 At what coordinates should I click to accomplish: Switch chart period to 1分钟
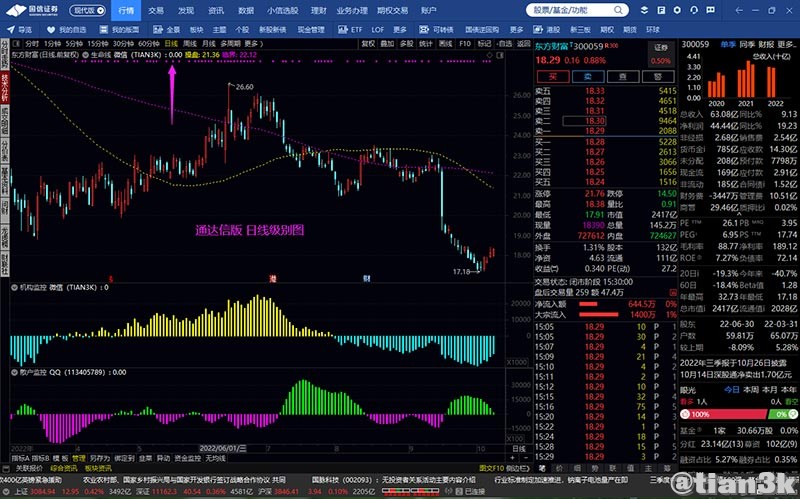click(52, 44)
